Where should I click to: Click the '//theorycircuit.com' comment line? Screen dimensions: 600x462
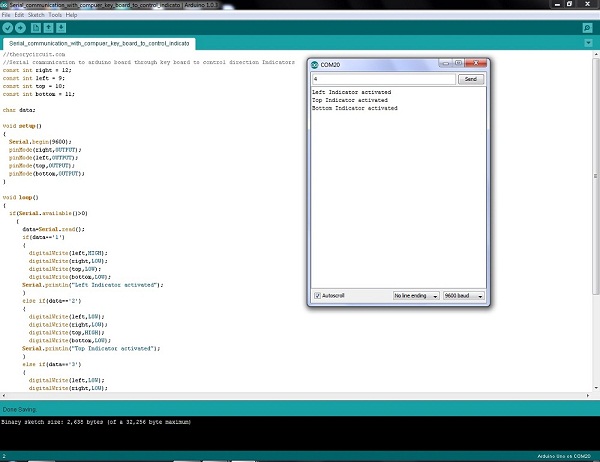(34, 54)
